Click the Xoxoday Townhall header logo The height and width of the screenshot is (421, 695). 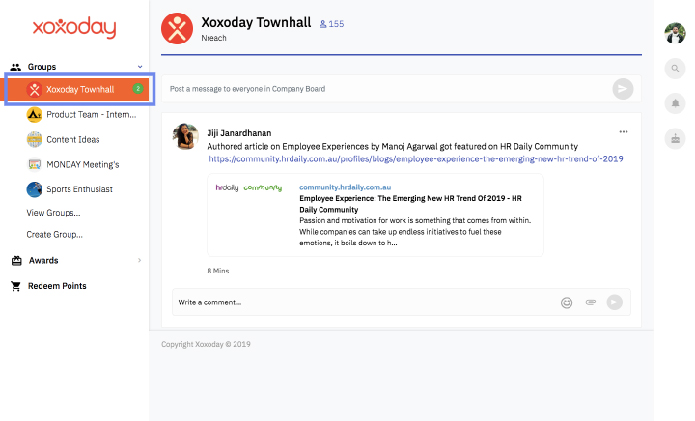point(177,29)
